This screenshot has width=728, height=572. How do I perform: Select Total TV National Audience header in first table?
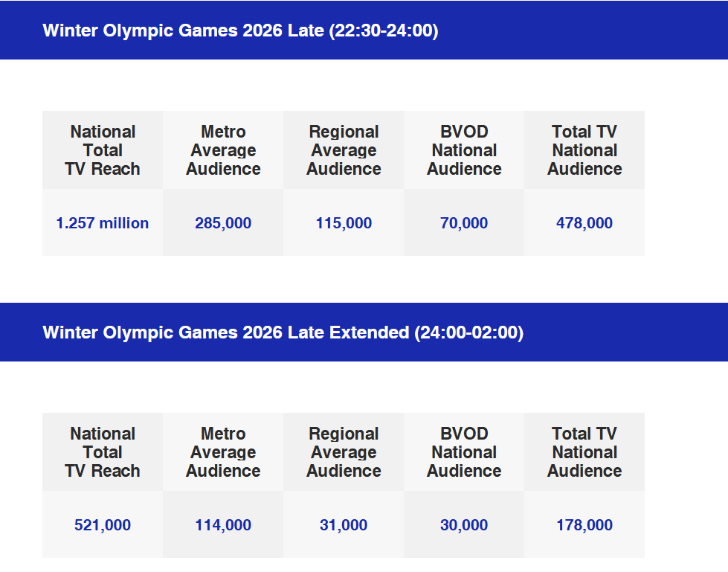pyautogui.click(x=584, y=150)
